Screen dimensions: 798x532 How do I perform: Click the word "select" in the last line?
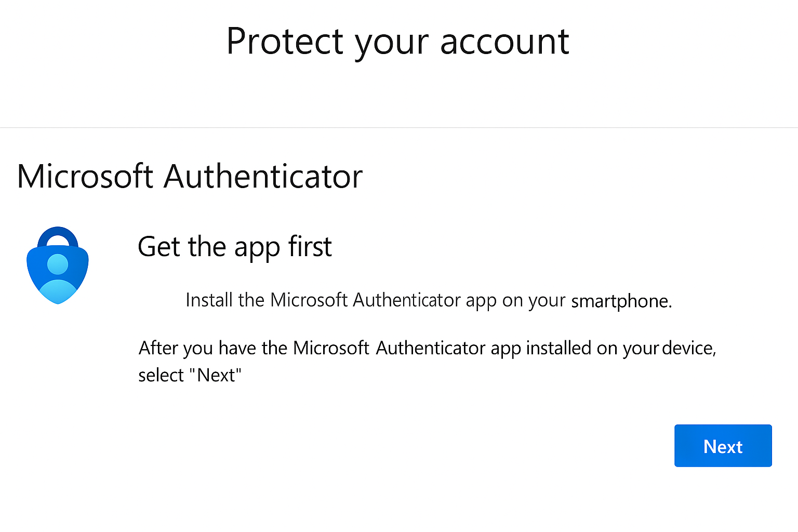[161, 375]
